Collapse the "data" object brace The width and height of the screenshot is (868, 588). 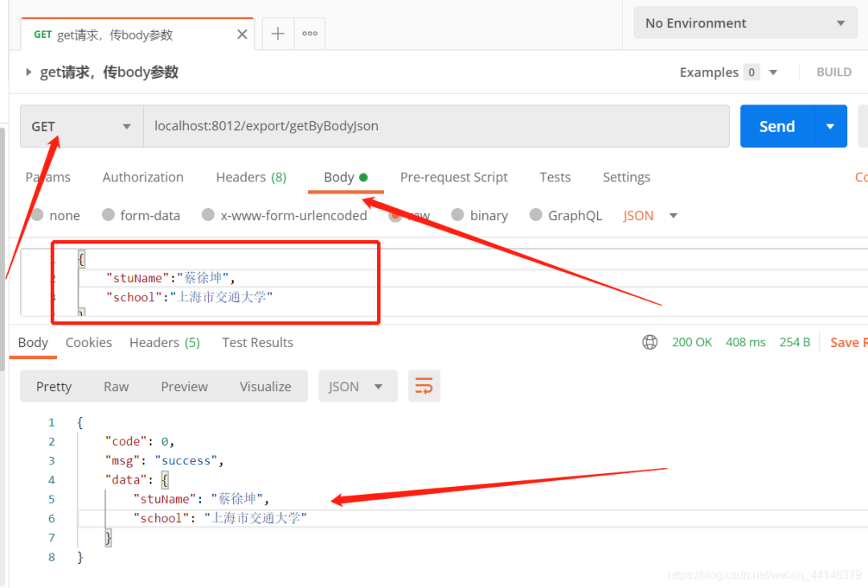pos(165,480)
